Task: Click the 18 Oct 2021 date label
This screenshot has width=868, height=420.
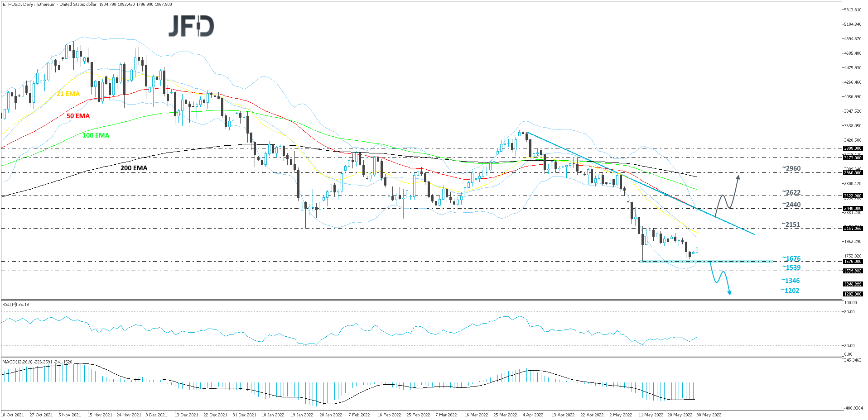Action: pyautogui.click(x=13, y=415)
